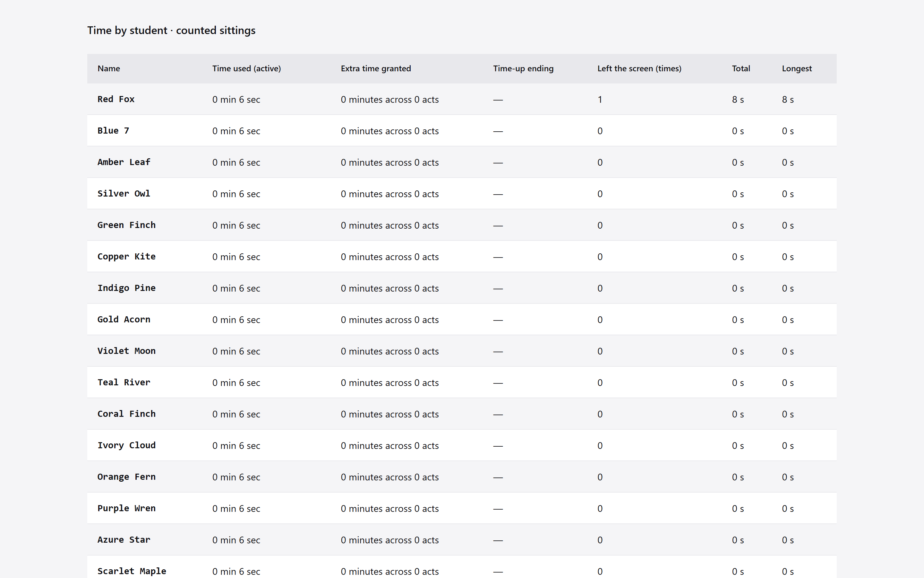Image resolution: width=924 pixels, height=578 pixels.
Task: Click the Longest column header
Action: (x=797, y=68)
